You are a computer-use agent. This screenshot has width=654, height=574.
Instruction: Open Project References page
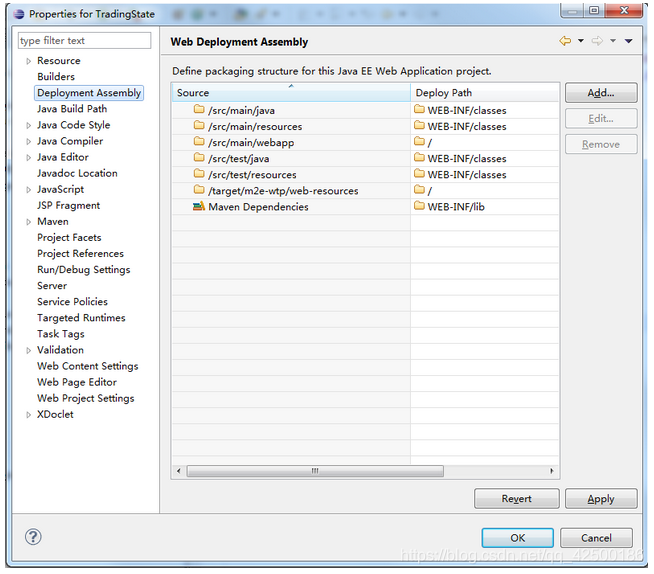click(80, 254)
